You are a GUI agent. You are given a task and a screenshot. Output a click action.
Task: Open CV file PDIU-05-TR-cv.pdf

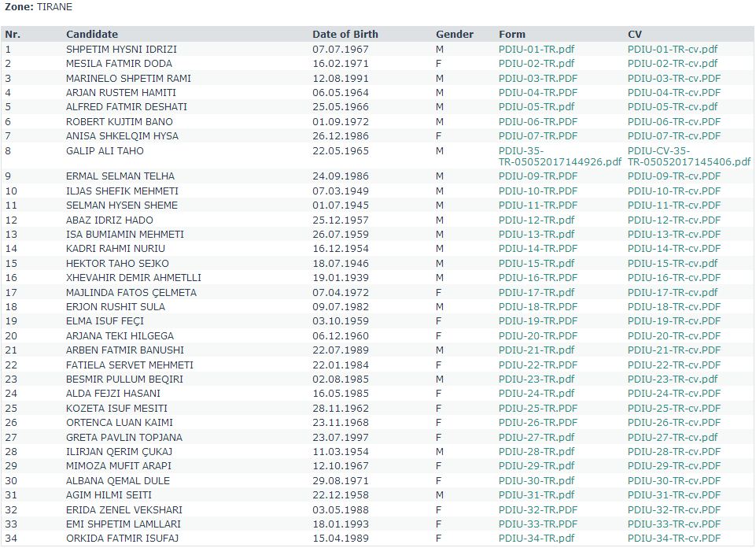click(672, 107)
